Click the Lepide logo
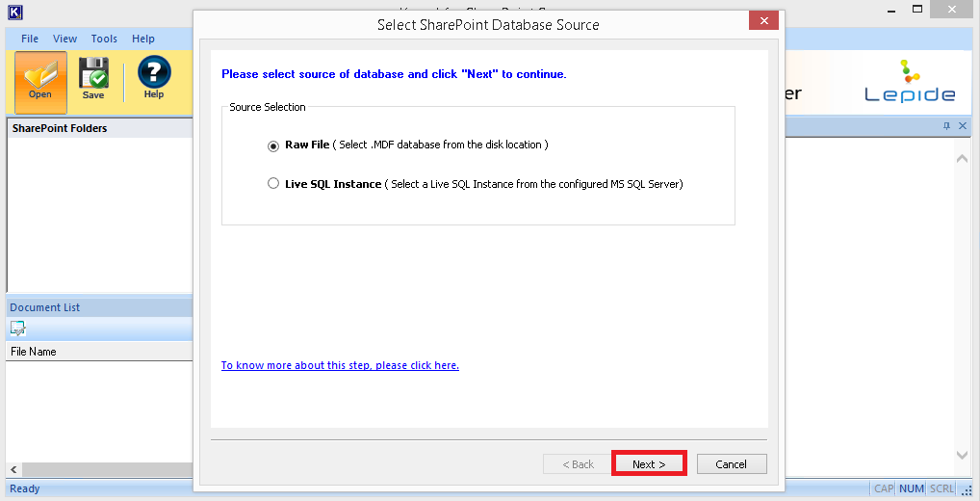 (910, 81)
